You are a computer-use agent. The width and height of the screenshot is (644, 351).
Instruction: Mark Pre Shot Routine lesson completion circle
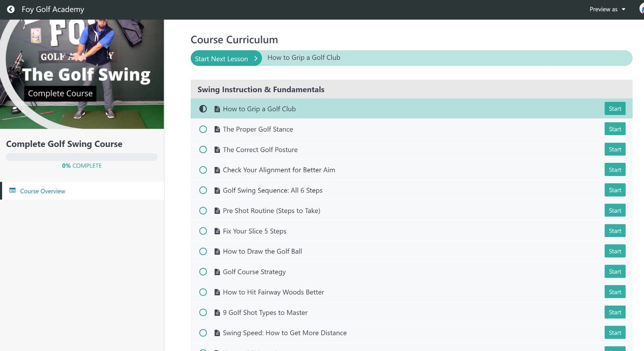tap(203, 211)
